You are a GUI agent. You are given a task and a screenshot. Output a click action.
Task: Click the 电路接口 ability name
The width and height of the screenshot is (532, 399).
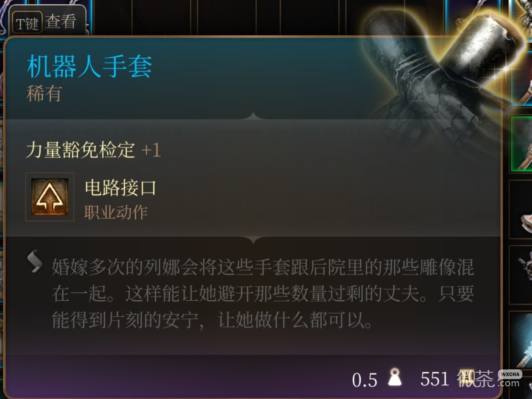(x=120, y=187)
